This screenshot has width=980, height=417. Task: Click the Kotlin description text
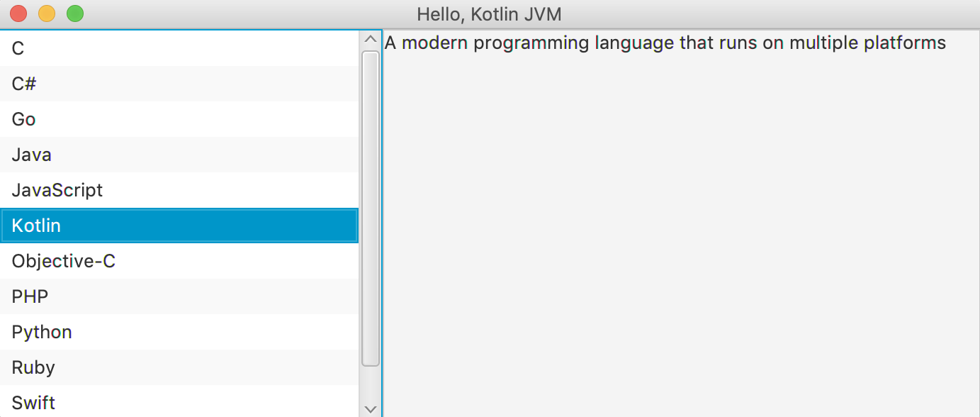[x=665, y=43]
